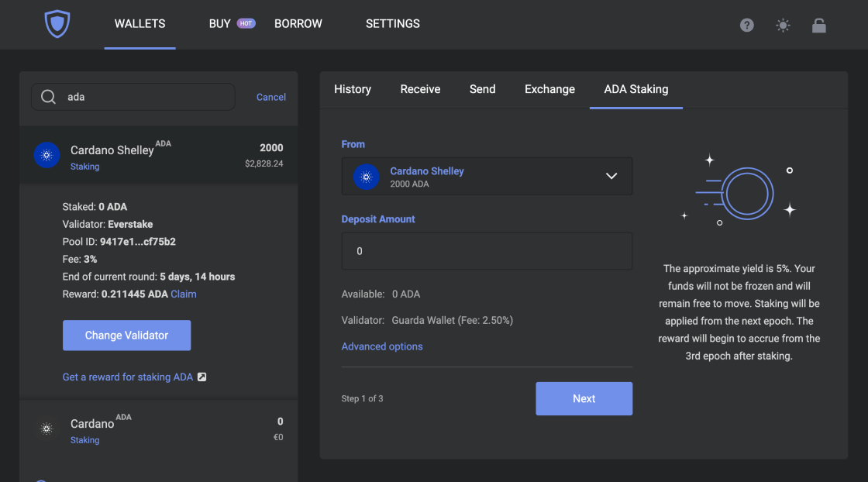This screenshot has height=482, width=868.
Task: Claim the 0.211445 ADA reward
Action: (x=183, y=294)
